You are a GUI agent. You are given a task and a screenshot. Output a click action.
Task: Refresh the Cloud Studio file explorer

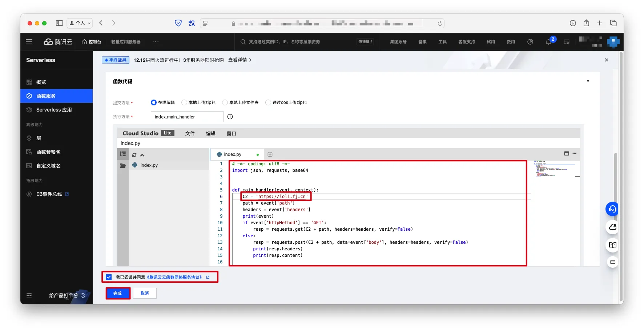pos(134,155)
